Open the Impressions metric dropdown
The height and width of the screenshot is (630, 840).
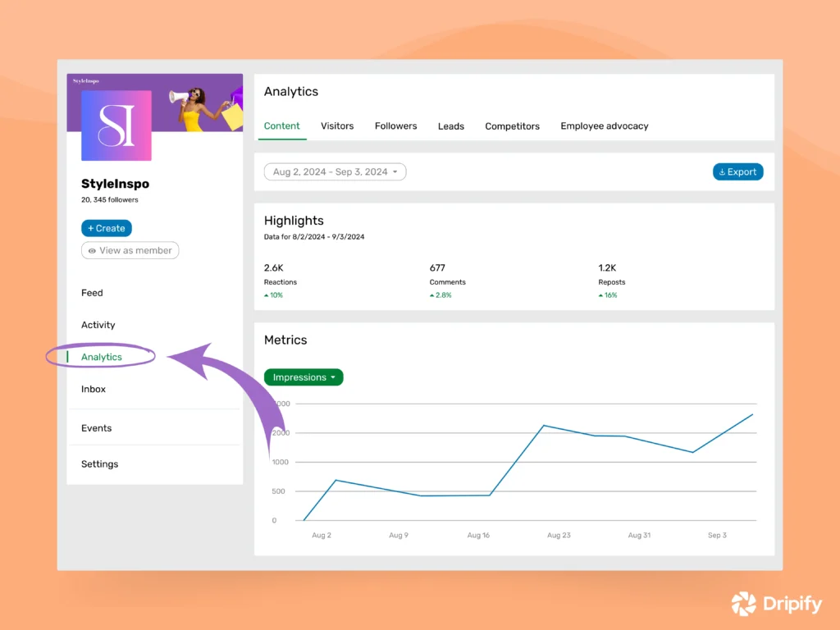tap(304, 377)
